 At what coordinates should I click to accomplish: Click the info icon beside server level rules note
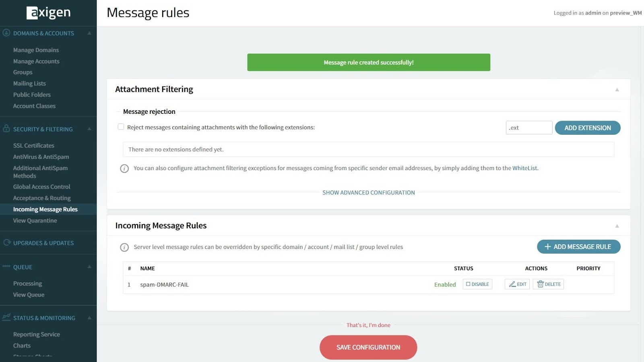pyautogui.click(x=124, y=247)
